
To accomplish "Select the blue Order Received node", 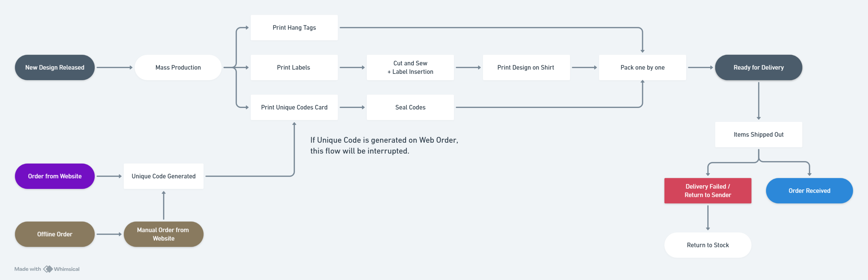I will click(809, 191).
